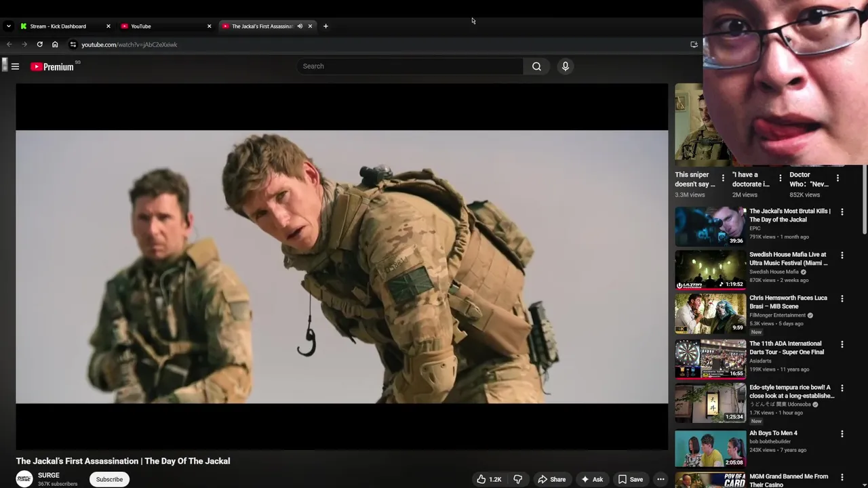Open EPIC channel name under Jackal video

point(755,228)
